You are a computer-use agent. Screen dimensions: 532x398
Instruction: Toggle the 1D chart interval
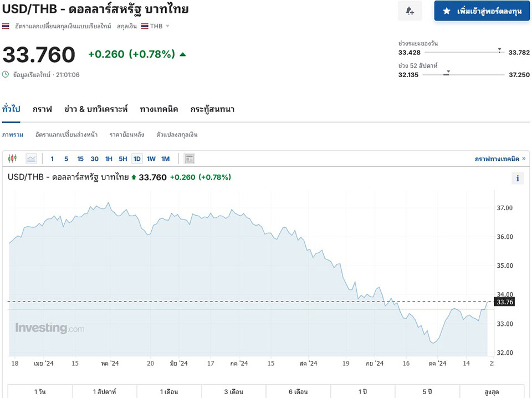137,159
